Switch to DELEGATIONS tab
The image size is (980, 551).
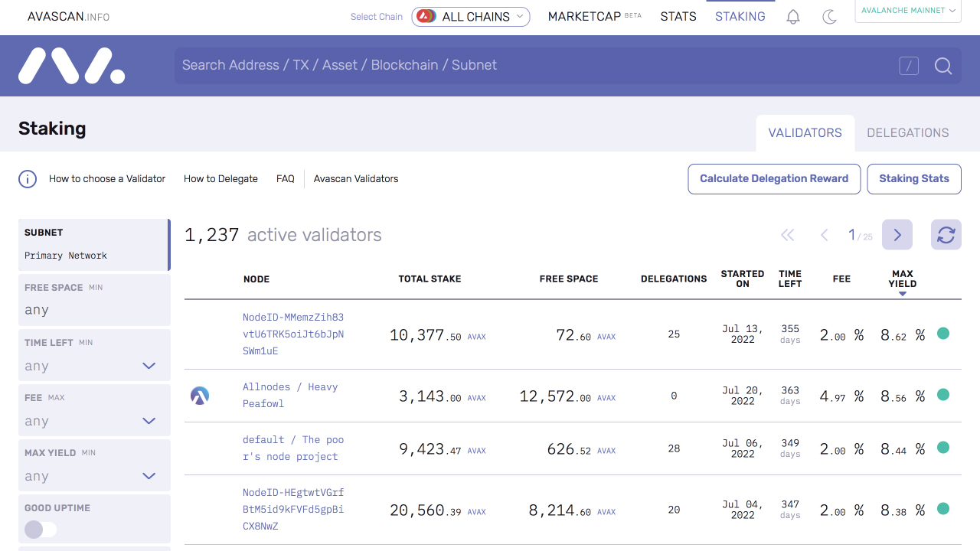(908, 133)
